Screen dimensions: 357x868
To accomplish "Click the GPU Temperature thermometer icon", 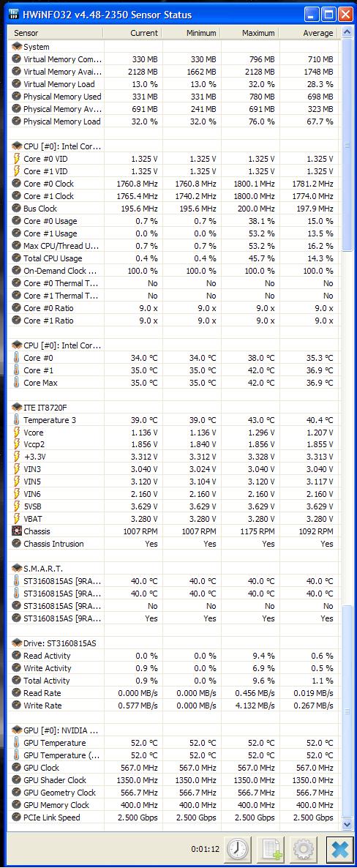I will 16,742.
